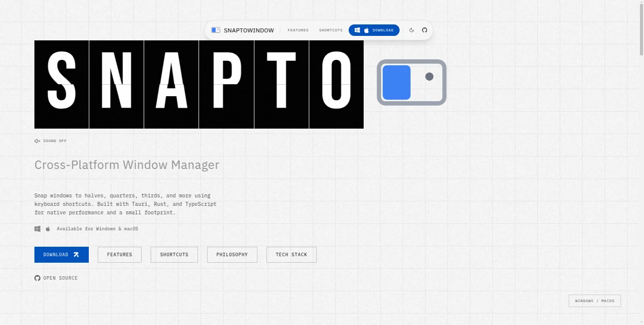644x325 pixels.
Task: Click the animated window-snap toggle illustration
Action: click(x=411, y=83)
